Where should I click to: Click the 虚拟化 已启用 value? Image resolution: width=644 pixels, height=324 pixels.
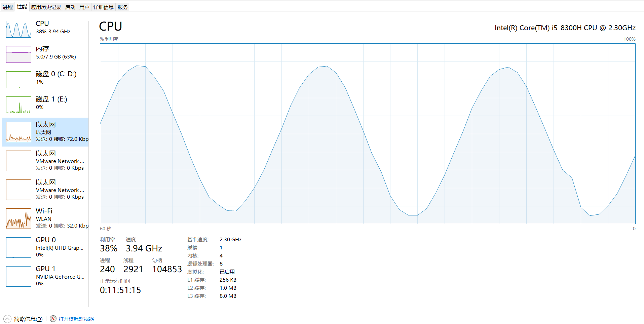pos(227,272)
